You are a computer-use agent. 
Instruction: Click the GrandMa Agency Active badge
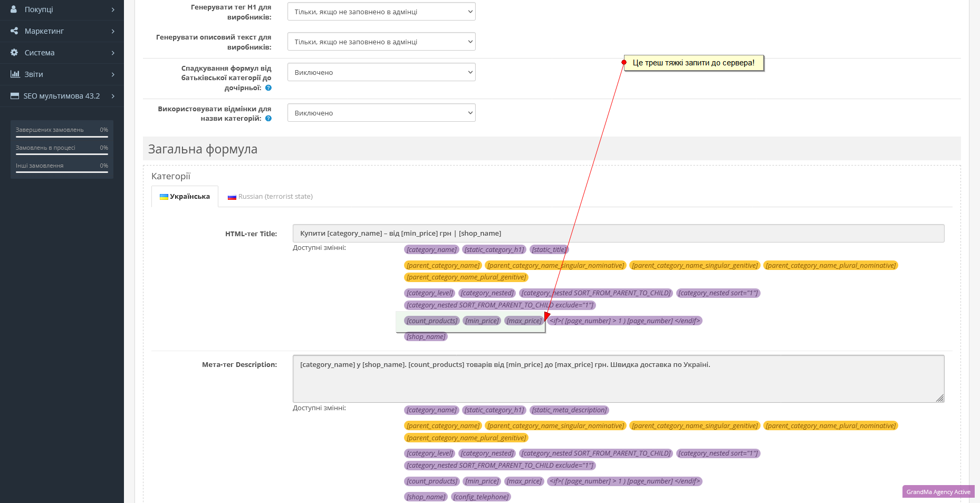coord(938,492)
